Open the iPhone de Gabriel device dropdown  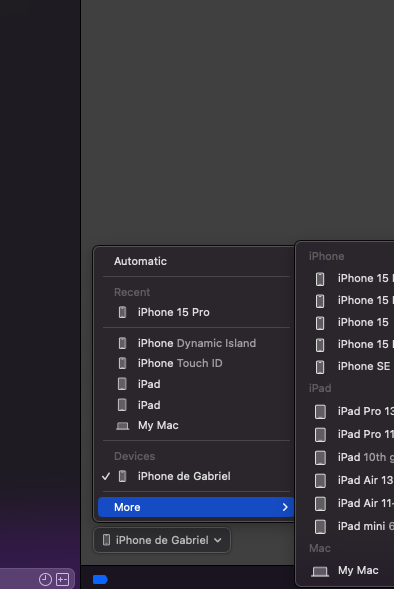(162, 540)
